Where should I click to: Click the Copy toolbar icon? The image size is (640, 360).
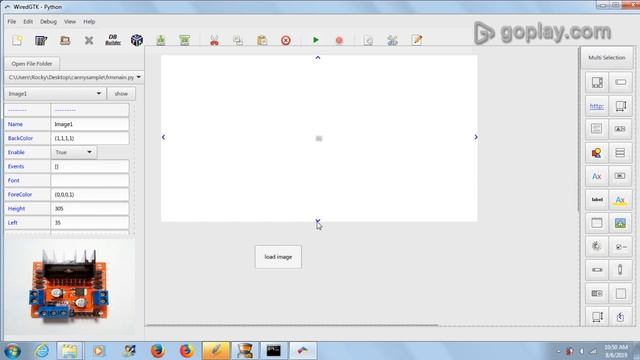point(238,40)
